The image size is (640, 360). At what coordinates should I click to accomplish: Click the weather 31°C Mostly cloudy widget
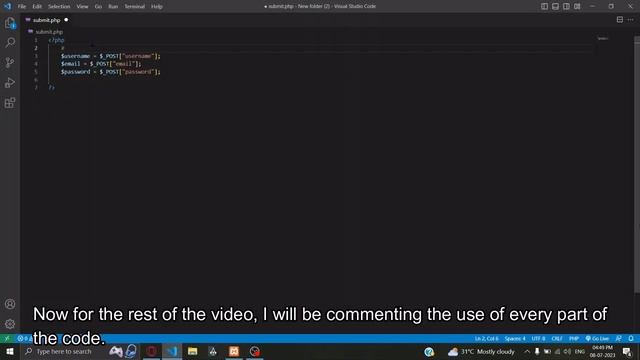tap(481, 352)
